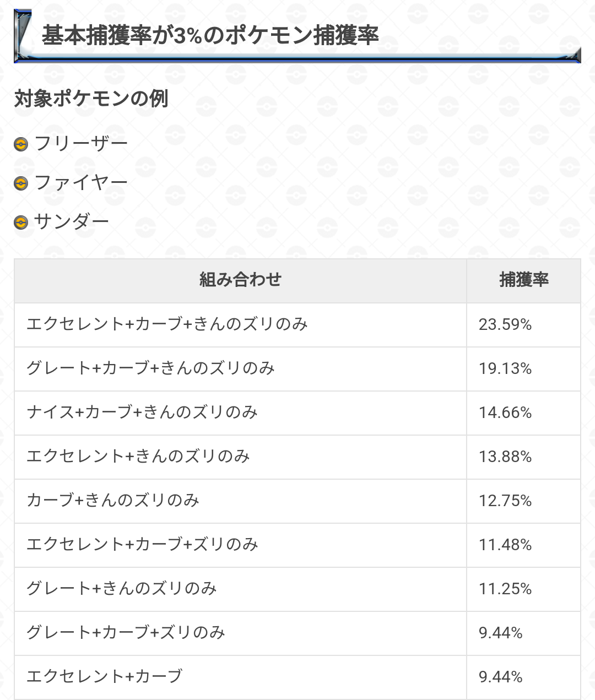Select the 基本捕獲率が3%のポケモン捕獲率 heading
Viewport: 595px width, 700px height.
[210, 36]
